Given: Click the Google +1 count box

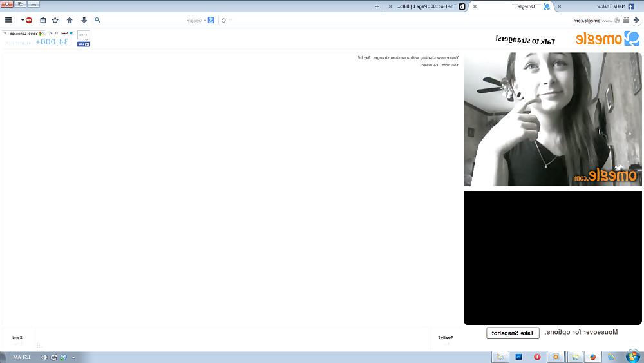Looking at the screenshot, I should [x=83, y=35].
